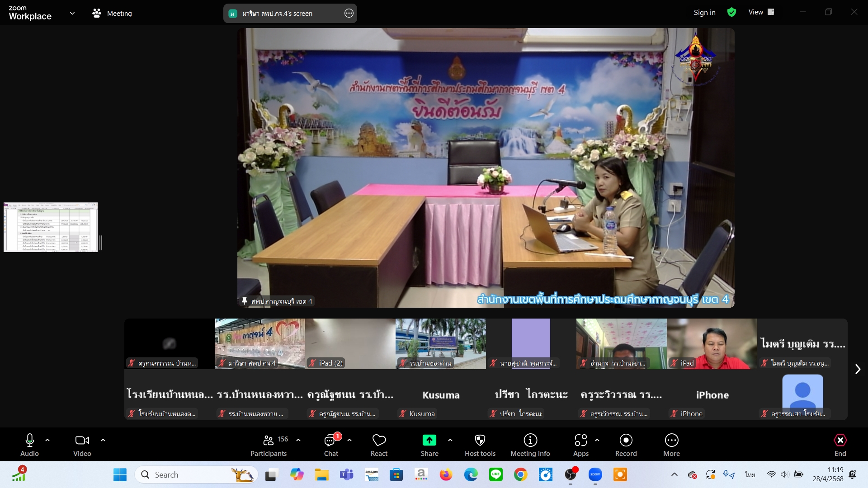Open the Chat panel
Image resolution: width=868 pixels, height=488 pixels.
[x=331, y=445]
